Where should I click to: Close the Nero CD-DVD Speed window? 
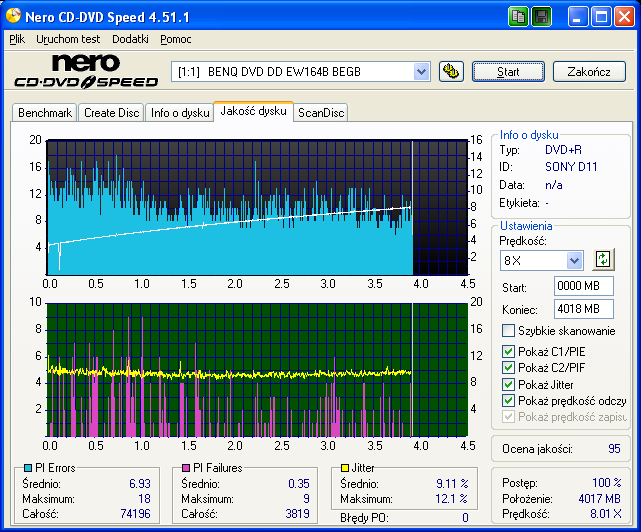(624, 17)
